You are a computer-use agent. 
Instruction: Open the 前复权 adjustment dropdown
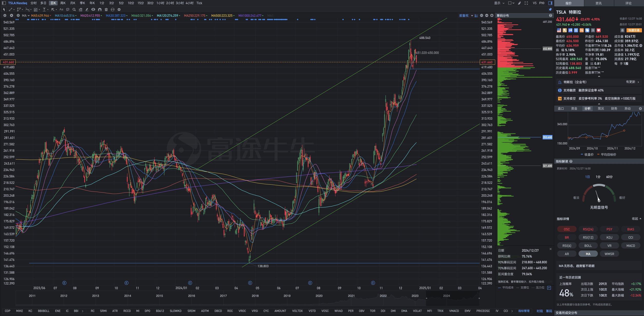point(466,16)
